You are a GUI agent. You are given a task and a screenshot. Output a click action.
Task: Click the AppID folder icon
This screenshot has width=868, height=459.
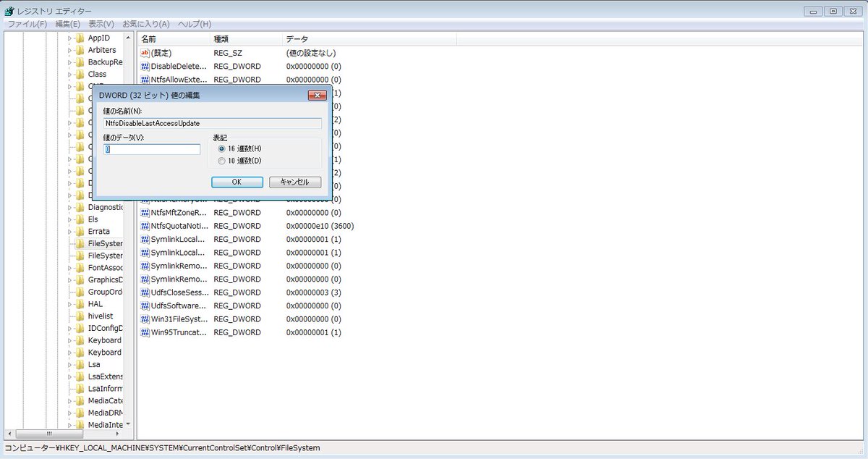click(x=80, y=38)
